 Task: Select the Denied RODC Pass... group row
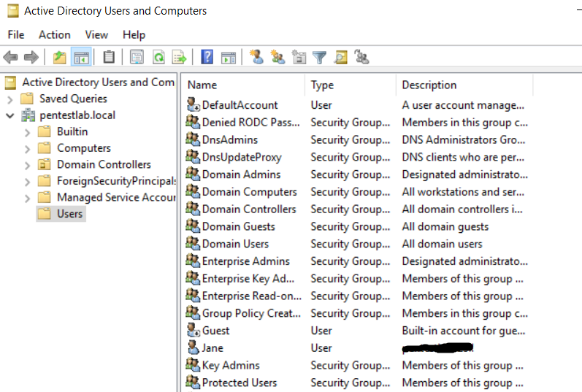(x=356, y=122)
